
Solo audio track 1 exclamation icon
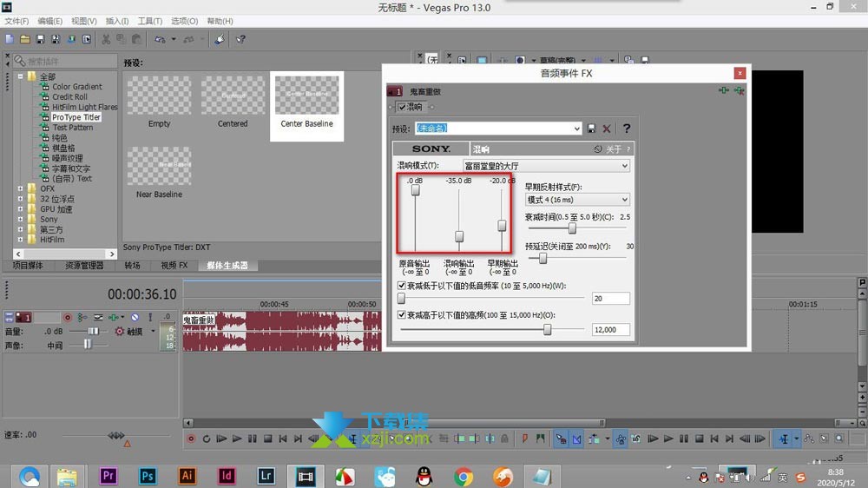click(150, 318)
